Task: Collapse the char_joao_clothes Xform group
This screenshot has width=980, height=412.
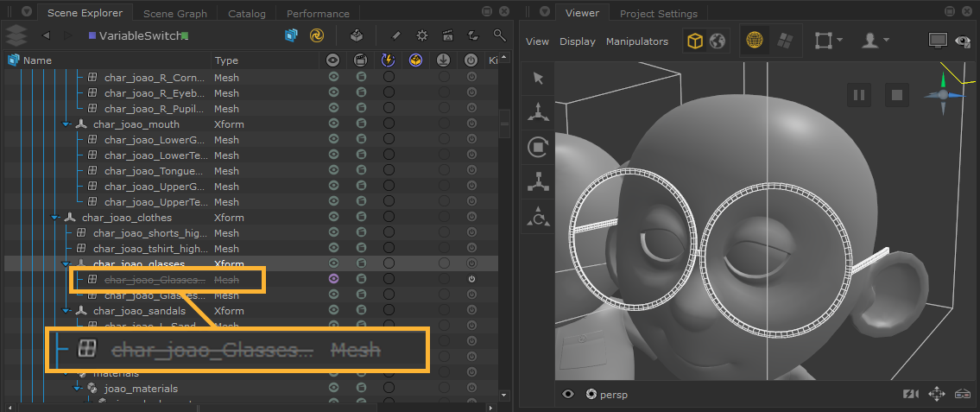Action: [x=54, y=218]
